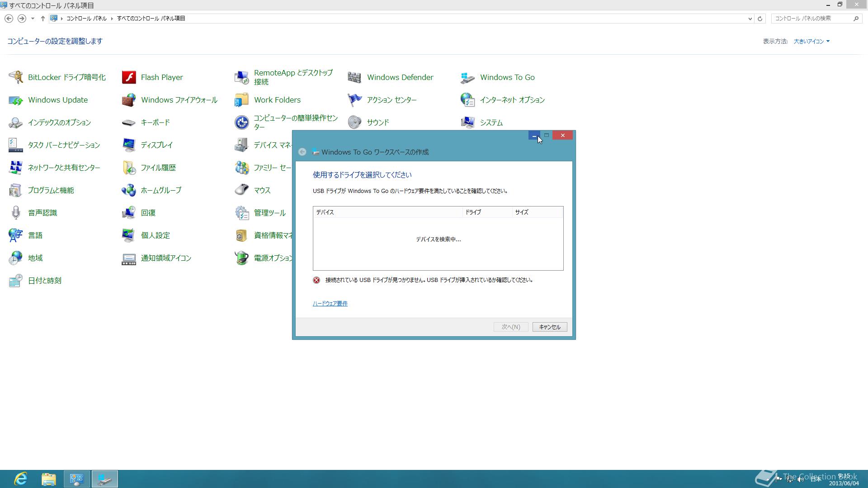This screenshot has width=868, height=488.
Task: Open BitLocker ドライブ暗号化 icon
Action: coord(16,77)
